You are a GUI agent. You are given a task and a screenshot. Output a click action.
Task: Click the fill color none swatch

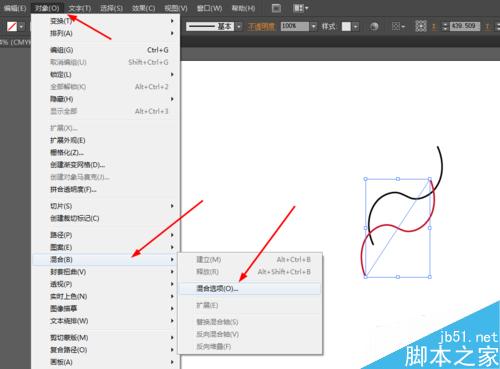click(12, 26)
